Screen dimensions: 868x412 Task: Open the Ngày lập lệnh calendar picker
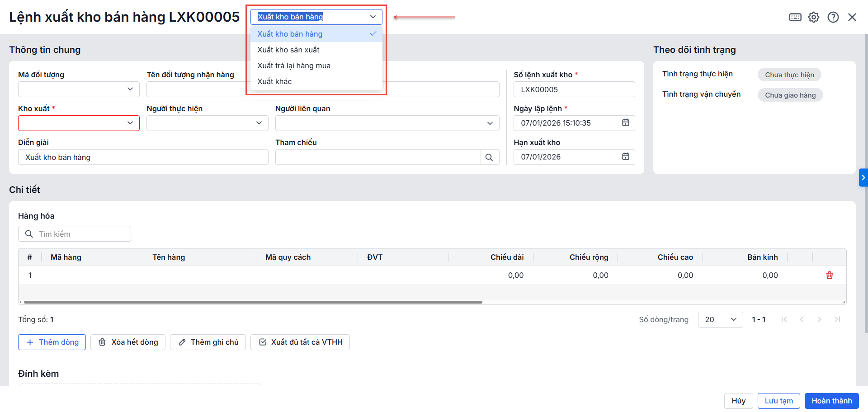point(625,123)
